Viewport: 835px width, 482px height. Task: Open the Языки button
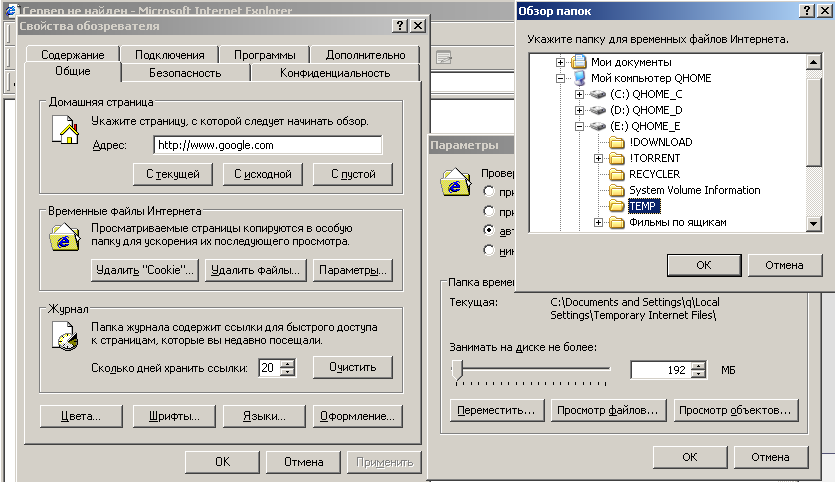(264, 416)
